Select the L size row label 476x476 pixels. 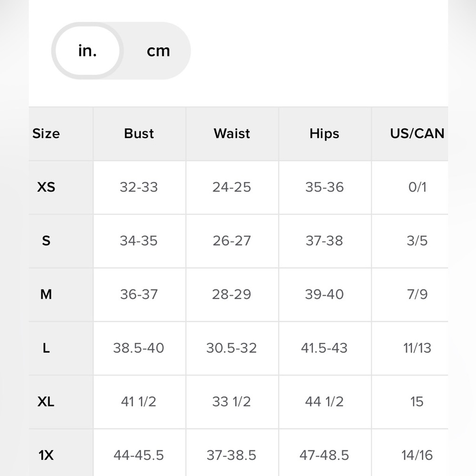pos(46,348)
